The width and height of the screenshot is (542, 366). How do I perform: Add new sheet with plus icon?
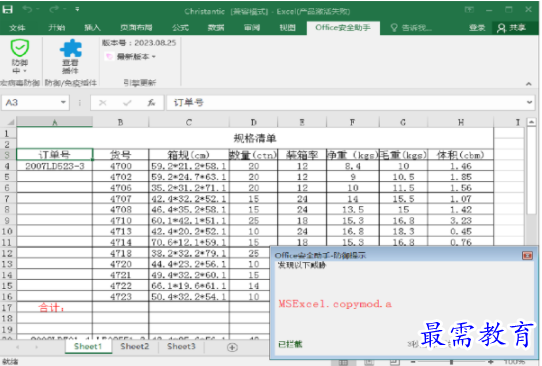pos(232,347)
